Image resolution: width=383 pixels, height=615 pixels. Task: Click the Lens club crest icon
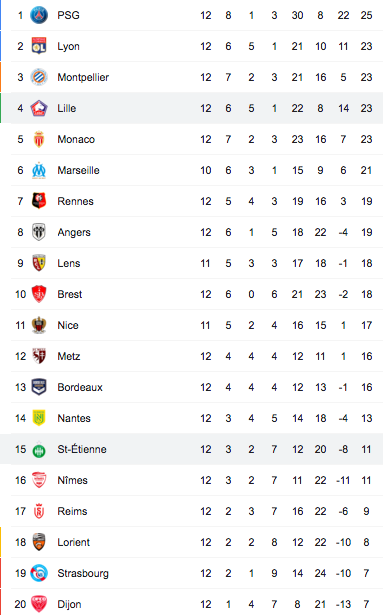39,263
